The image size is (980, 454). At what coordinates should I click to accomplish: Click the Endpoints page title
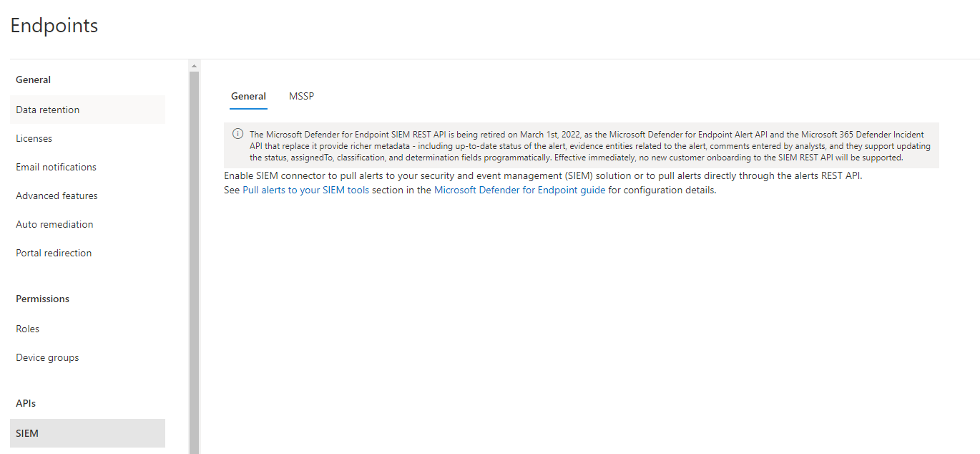(54, 26)
